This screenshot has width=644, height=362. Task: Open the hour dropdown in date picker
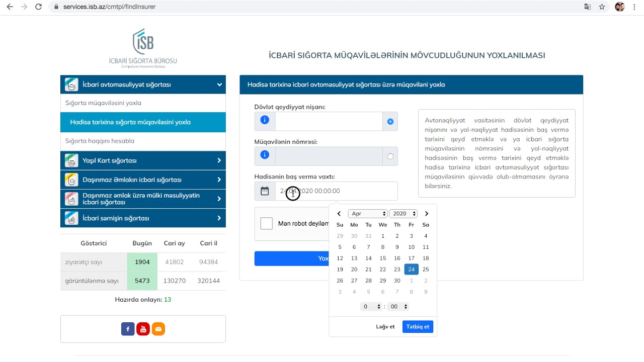[x=371, y=307]
